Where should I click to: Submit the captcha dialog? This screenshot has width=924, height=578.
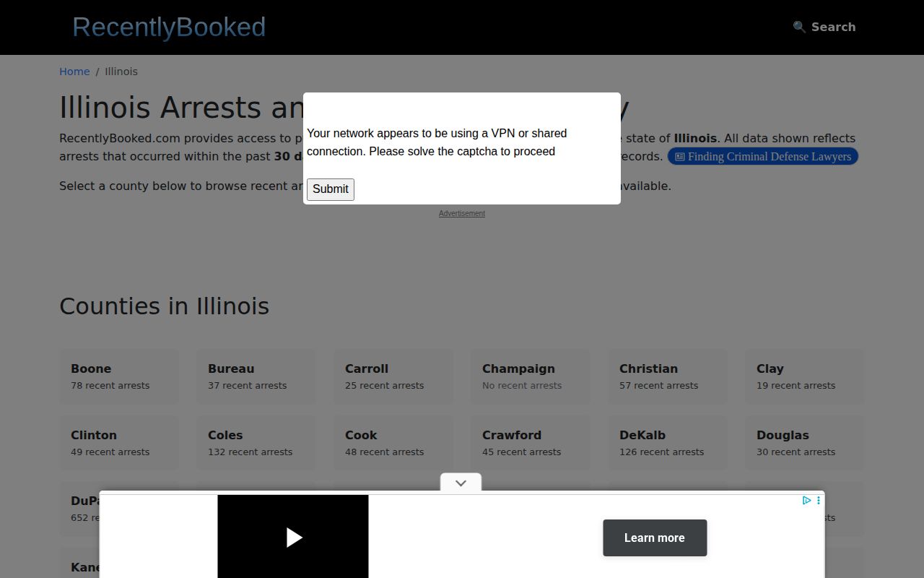tap(331, 189)
